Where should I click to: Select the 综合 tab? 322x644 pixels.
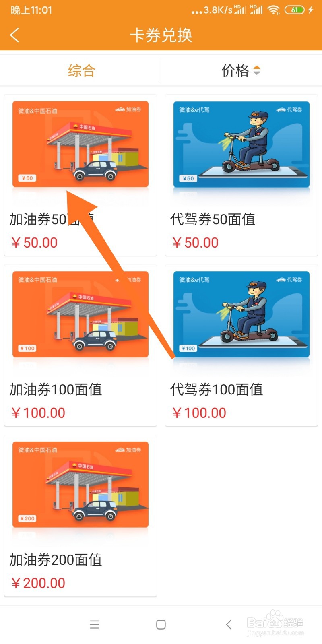[x=81, y=71]
